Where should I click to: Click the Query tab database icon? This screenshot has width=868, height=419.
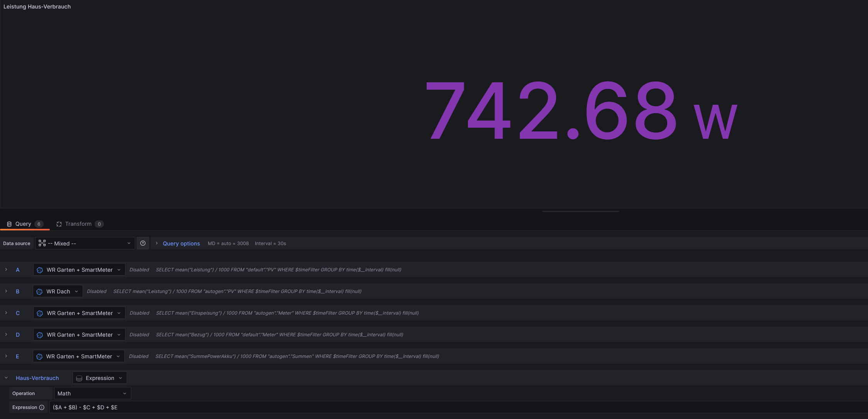9,224
